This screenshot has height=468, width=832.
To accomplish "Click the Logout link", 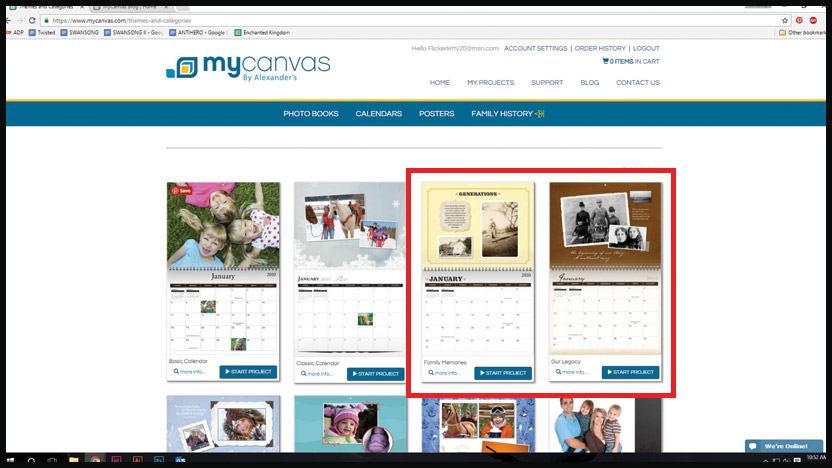I will [646, 48].
